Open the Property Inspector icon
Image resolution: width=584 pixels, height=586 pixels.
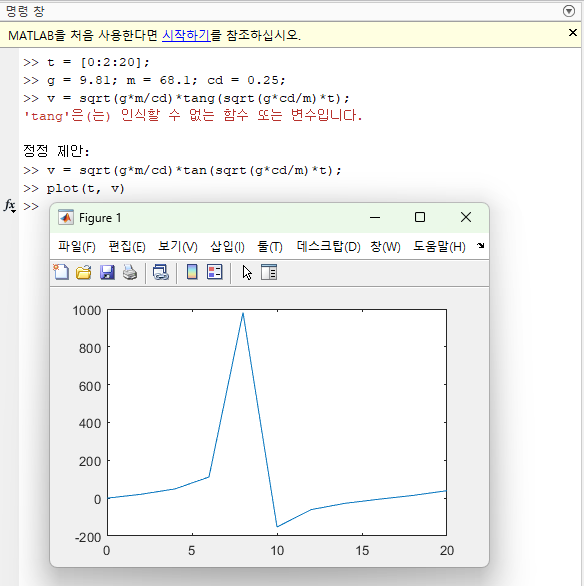click(269, 272)
